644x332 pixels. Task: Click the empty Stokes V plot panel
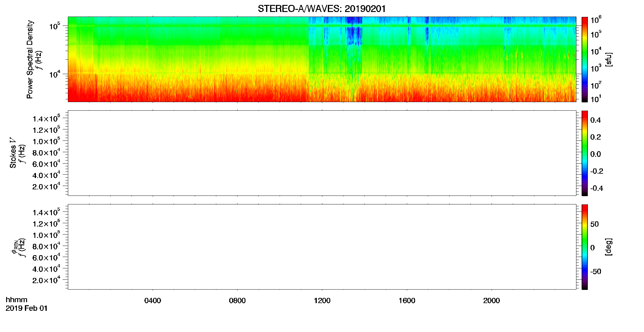click(322, 153)
